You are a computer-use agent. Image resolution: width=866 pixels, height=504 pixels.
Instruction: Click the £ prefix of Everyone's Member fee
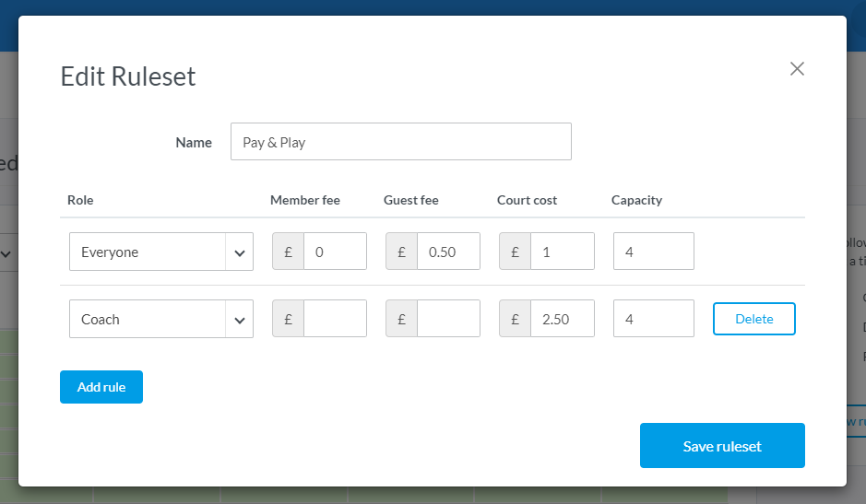288,252
